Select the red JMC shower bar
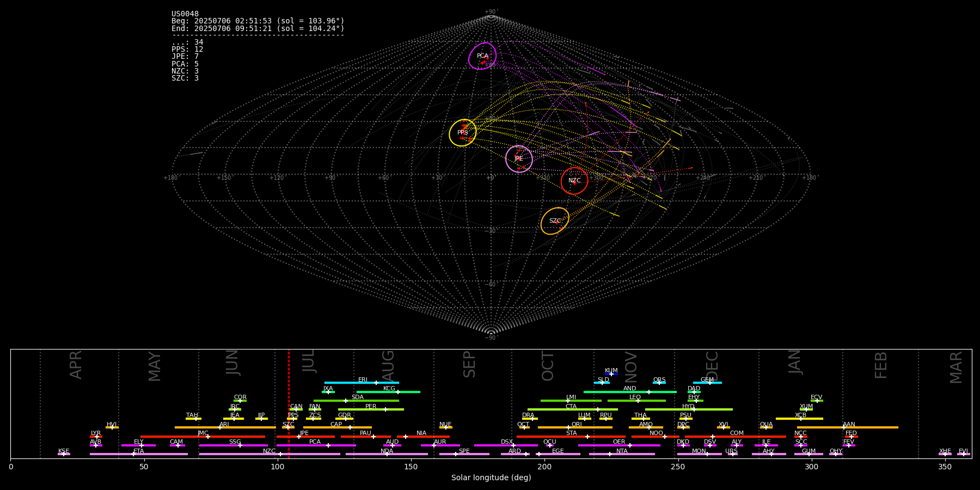 (x=203, y=437)
